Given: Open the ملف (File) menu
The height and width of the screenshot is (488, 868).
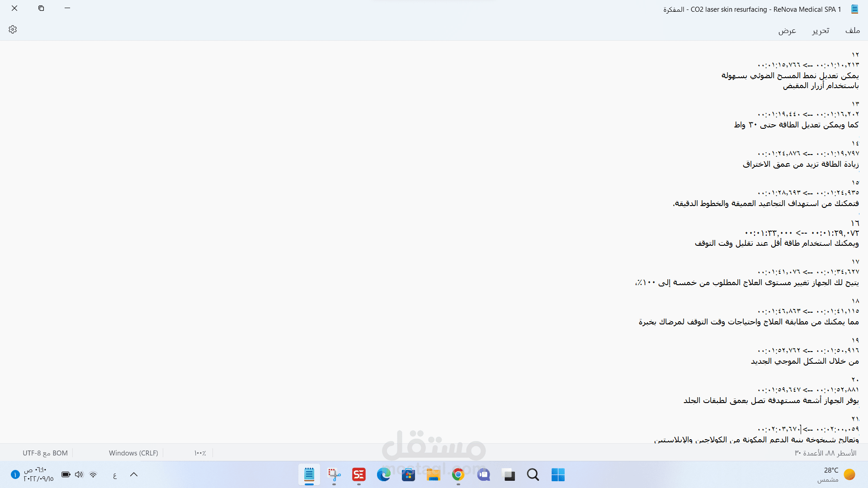Looking at the screenshot, I should (x=852, y=30).
